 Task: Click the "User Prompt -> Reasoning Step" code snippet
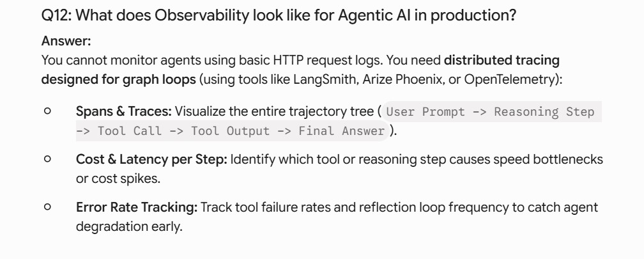pyautogui.click(x=491, y=112)
